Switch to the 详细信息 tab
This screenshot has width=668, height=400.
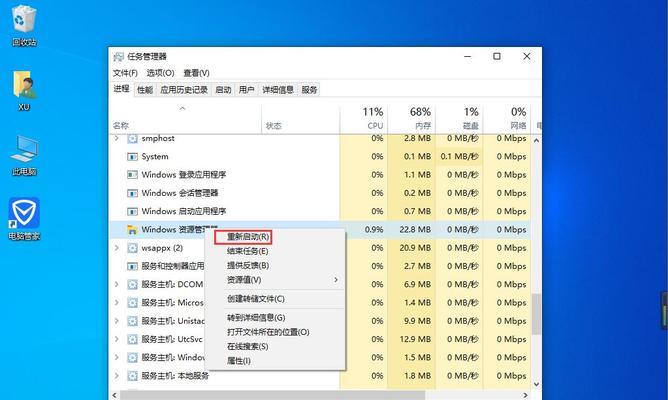pyautogui.click(x=278, y=90)
